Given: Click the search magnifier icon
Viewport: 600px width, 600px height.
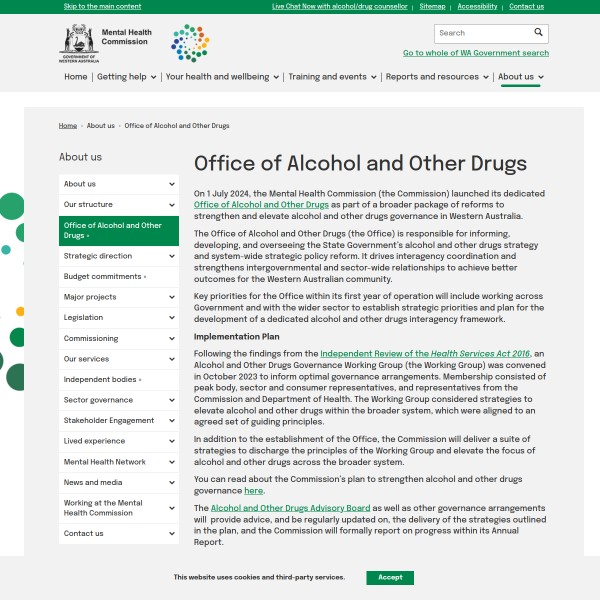Looking at the screenshot, I should click(538, 33).
